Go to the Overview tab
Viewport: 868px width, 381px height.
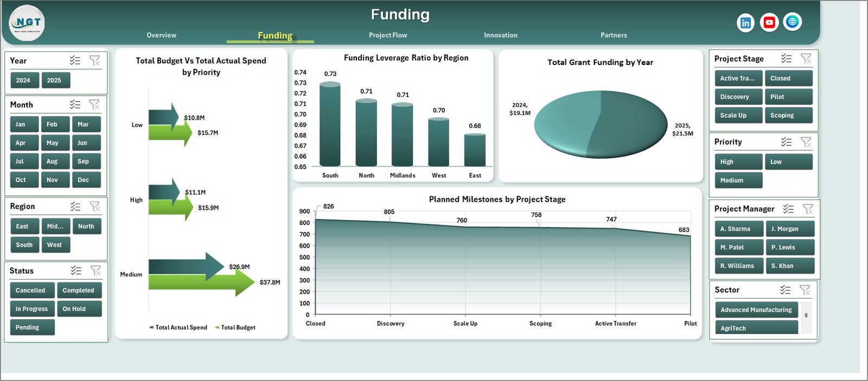coord(161,35)
